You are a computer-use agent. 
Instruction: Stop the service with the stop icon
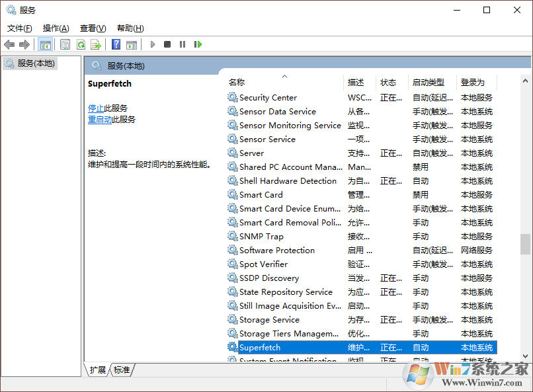point(168,44)
